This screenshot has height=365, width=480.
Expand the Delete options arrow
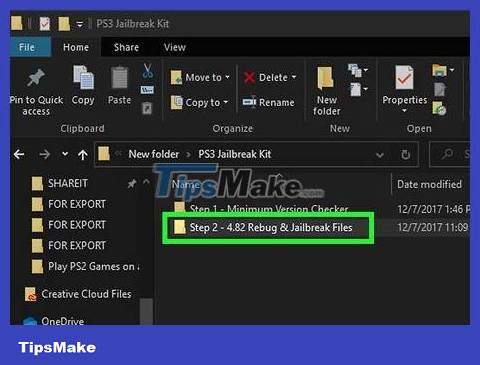[294, 77]
